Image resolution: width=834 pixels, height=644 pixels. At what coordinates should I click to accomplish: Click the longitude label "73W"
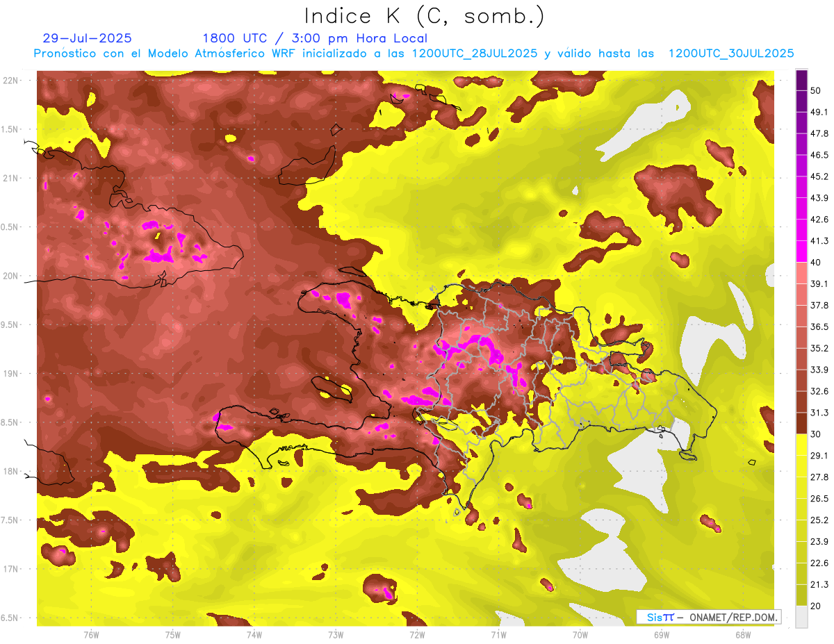[x=336, y=634]
